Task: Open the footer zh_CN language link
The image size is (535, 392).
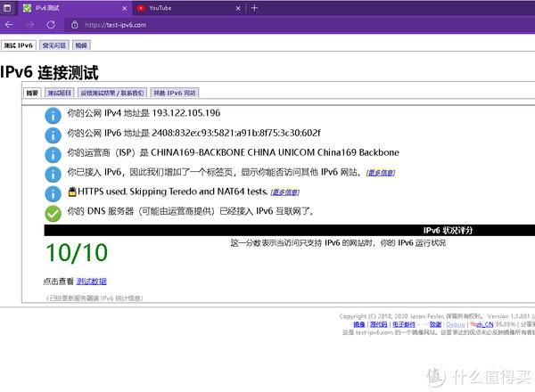Action: (484, 324)
